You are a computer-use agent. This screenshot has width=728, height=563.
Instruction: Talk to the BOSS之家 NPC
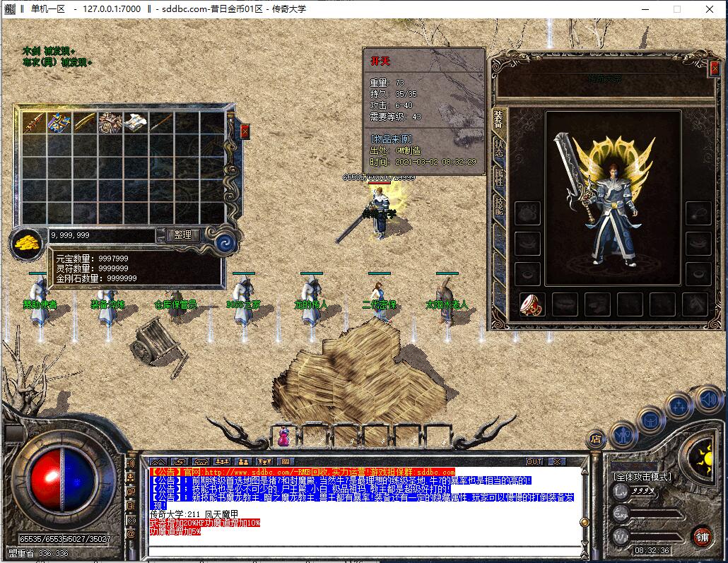pos(243,300)
